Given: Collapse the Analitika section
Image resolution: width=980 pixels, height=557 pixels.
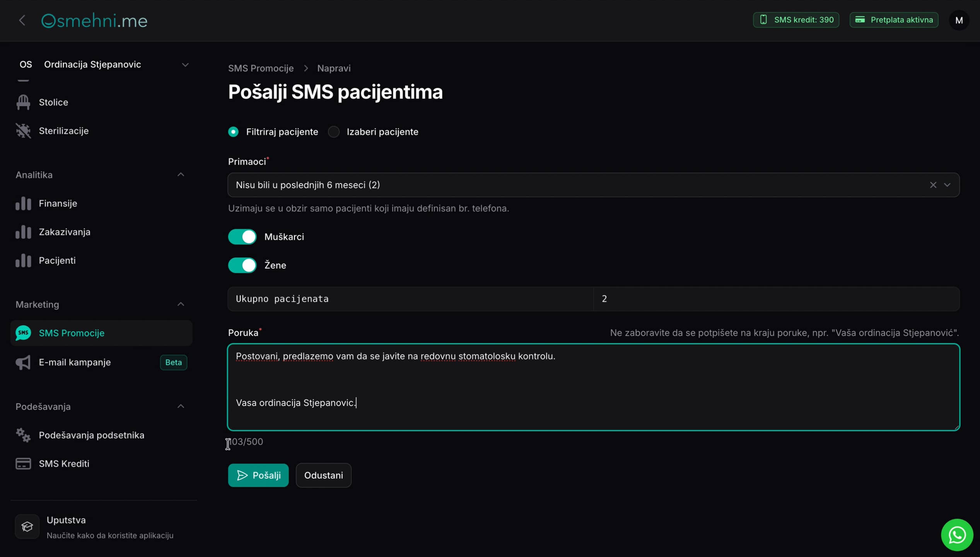Looking at the screenshot, I should point(181,174).
